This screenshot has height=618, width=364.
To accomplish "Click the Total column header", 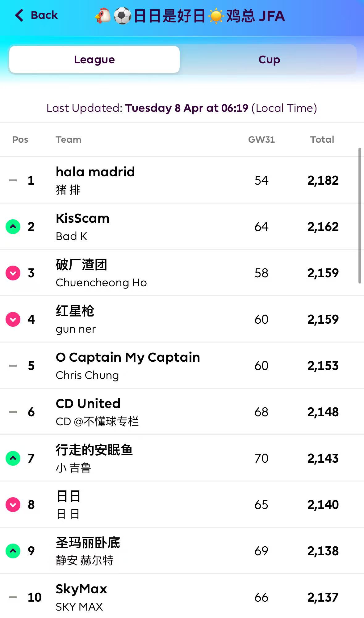I will [322, 140].
